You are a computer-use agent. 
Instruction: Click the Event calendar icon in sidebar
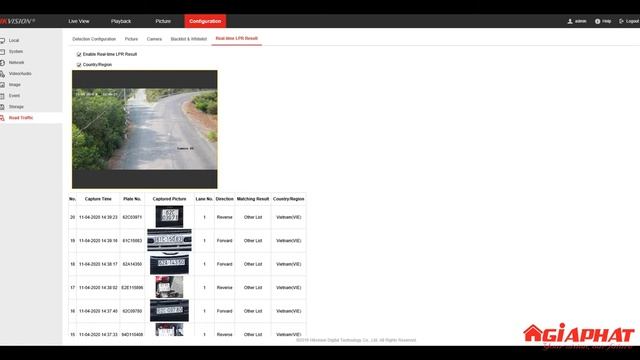(2, 96)
